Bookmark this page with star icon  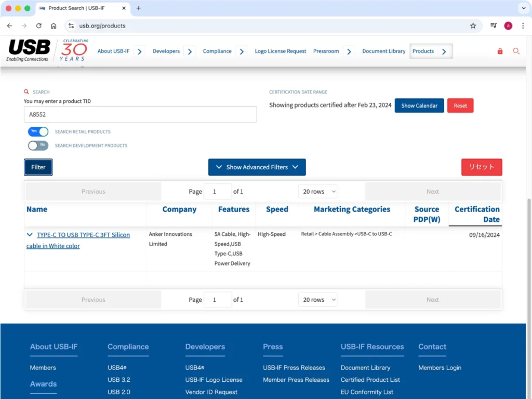tap(473, 25)
